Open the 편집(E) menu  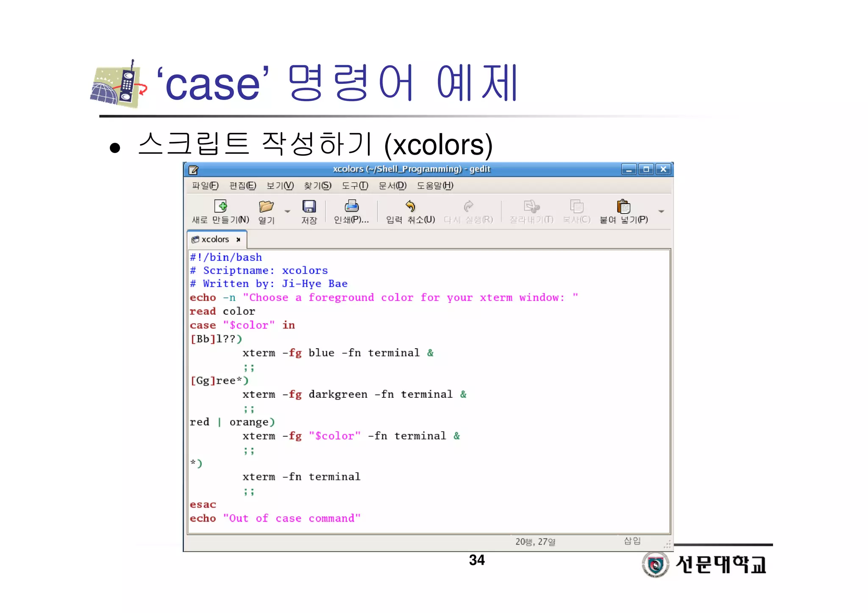(x=243, y=186)
